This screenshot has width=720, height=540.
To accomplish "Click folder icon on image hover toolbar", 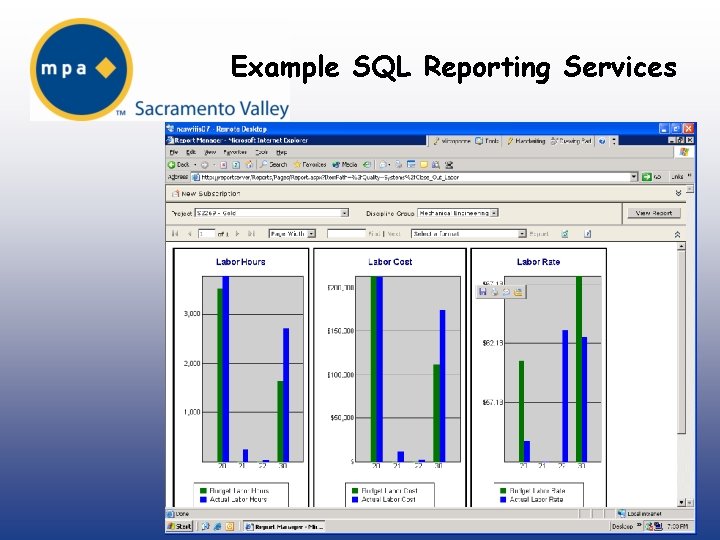I will coord(518,292).
